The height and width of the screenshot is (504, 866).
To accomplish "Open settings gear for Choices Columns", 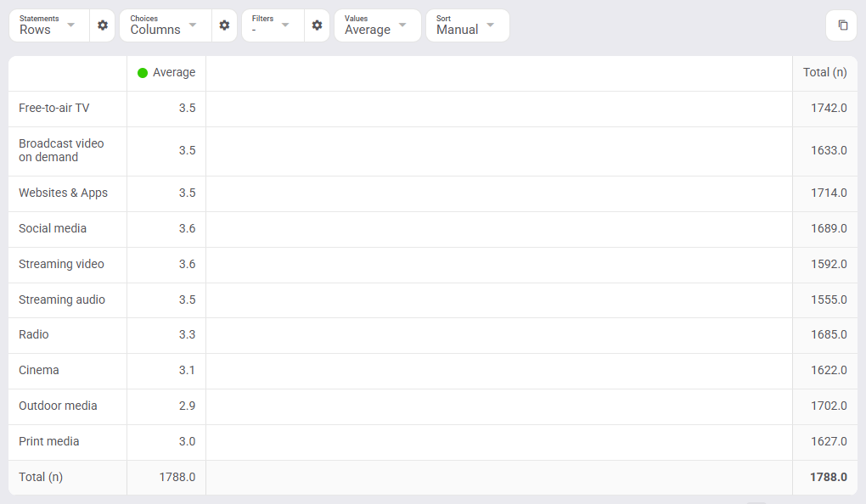I will click(x=224, y=25).
